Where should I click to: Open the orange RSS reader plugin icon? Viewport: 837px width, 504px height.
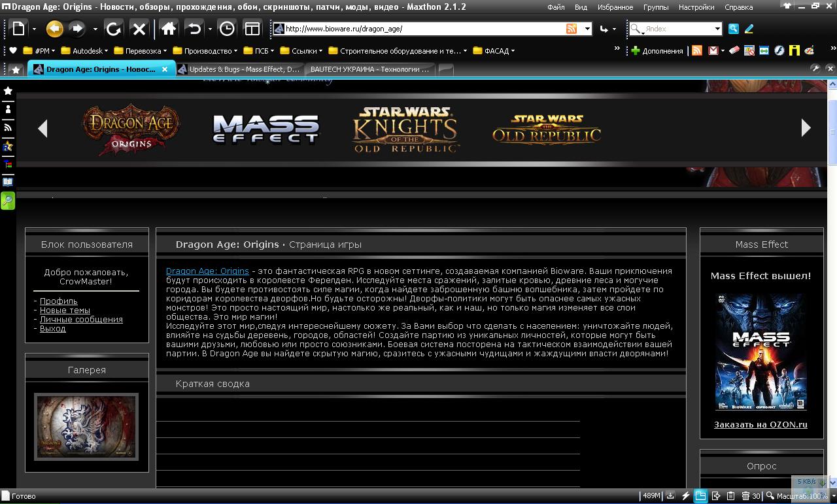[697, 50]
